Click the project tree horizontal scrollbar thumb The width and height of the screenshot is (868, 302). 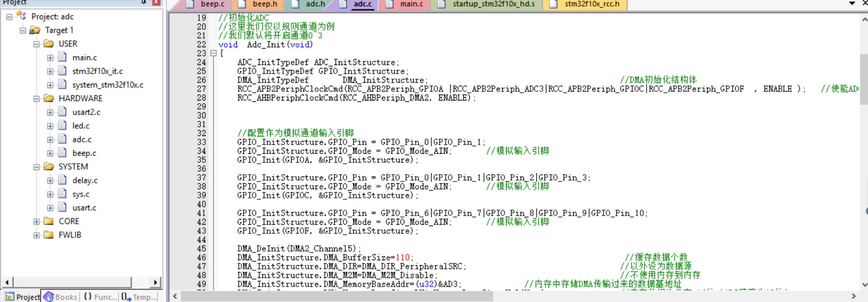[x=72, y=282]
